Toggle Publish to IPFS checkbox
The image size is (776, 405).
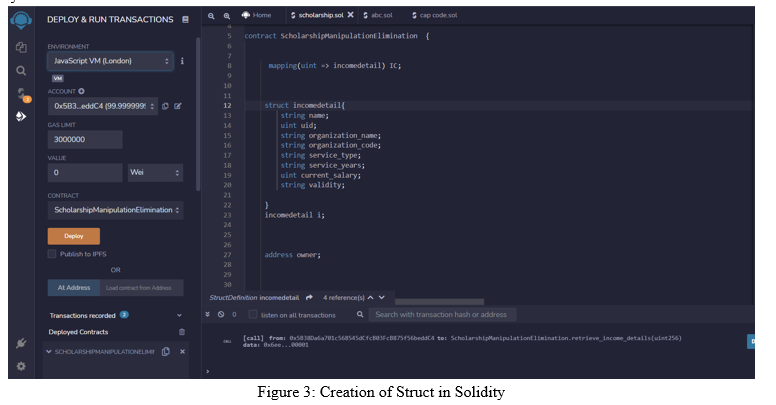51,254
